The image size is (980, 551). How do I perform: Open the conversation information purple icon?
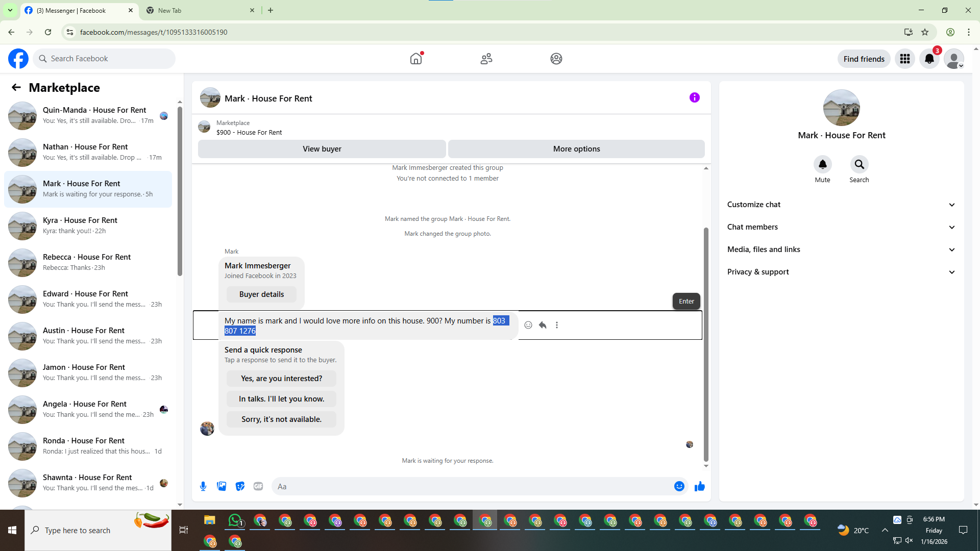pyautogui.click(x=694, y=97)
